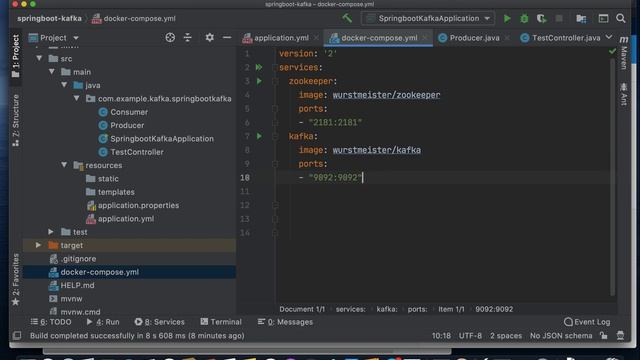Select .gitignore file in tree
640x360 pixels.
(x=78, y=258)
